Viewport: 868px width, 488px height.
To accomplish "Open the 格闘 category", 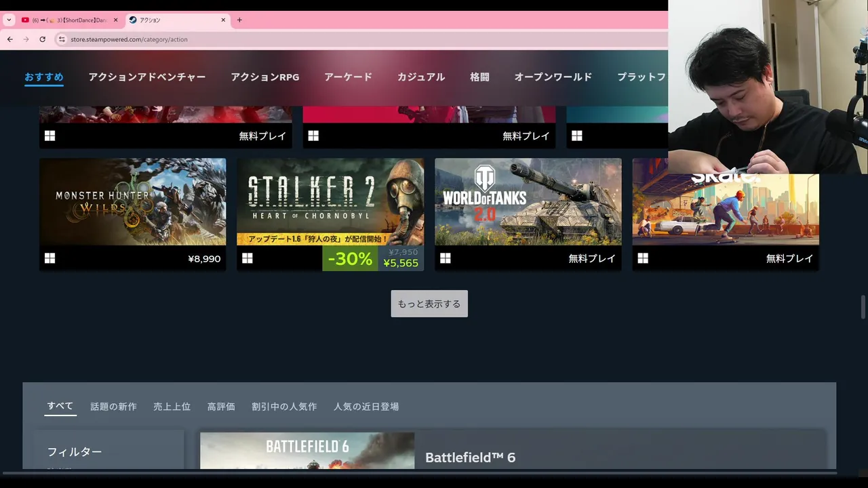I will 479,77.
